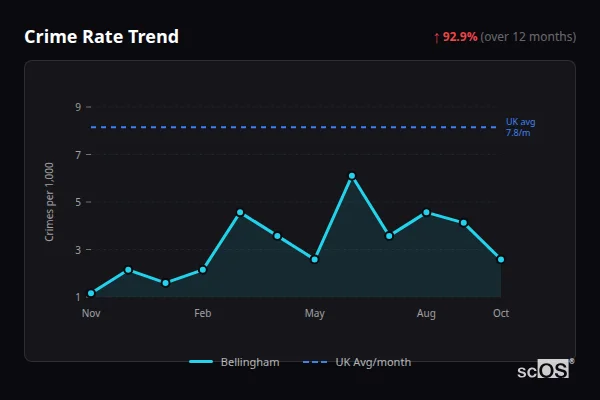
Task: Click the Nov x-axis label
Action: point(91,313)
